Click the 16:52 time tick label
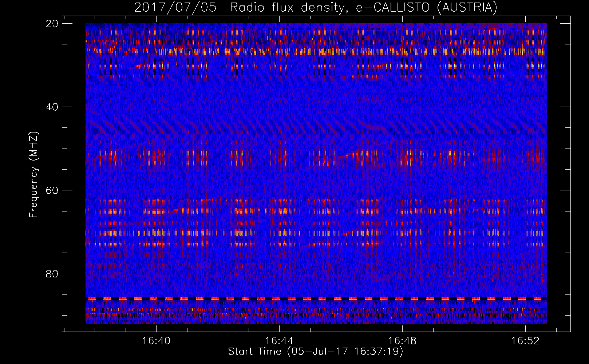The image size is (589, 364). 525,341
